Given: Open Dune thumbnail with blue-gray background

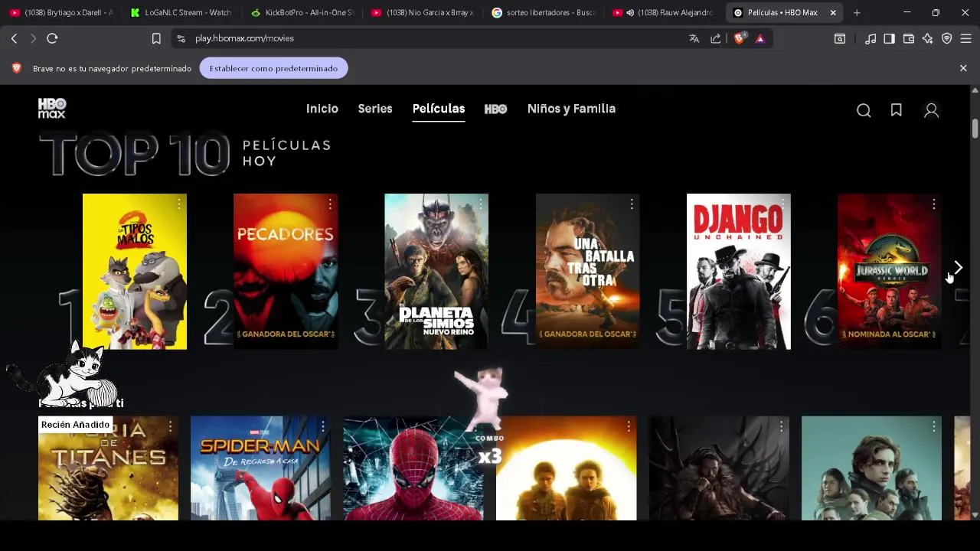Looking at the screenshot, I should (871, 468).
